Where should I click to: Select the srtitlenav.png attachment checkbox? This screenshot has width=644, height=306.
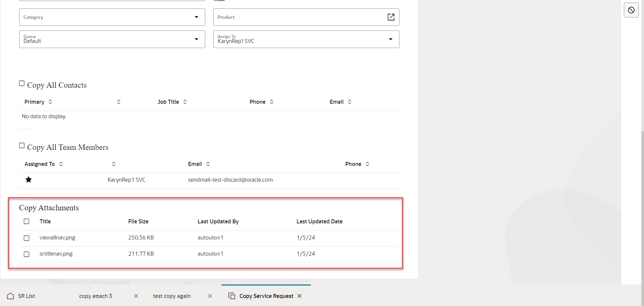point(26,254)
